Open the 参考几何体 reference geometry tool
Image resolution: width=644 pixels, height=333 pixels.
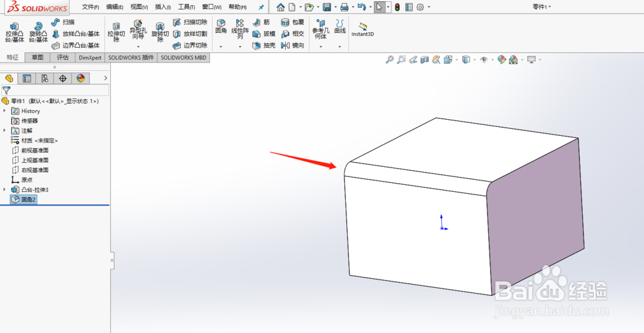[321, 30]
